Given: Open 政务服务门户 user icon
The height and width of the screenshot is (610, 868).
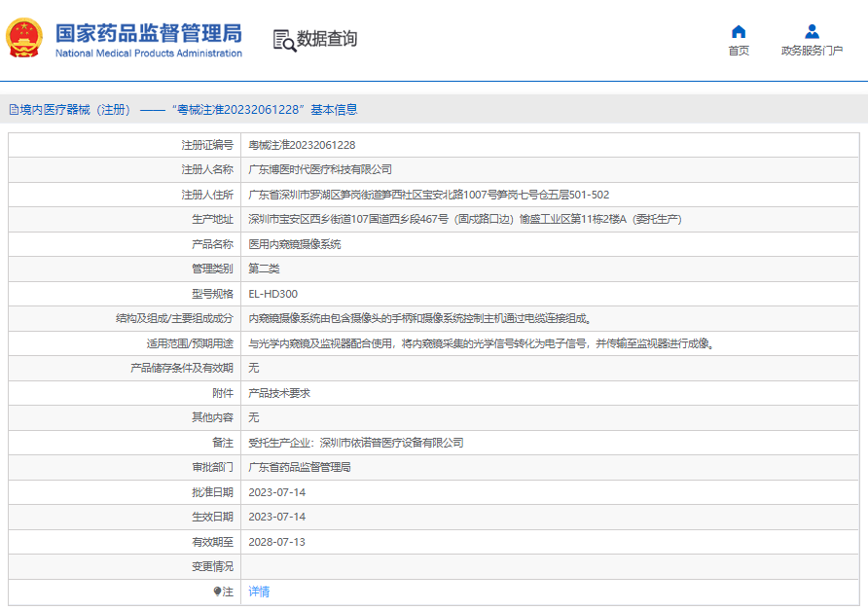Looking at the screenshot, I should point(812,31).
